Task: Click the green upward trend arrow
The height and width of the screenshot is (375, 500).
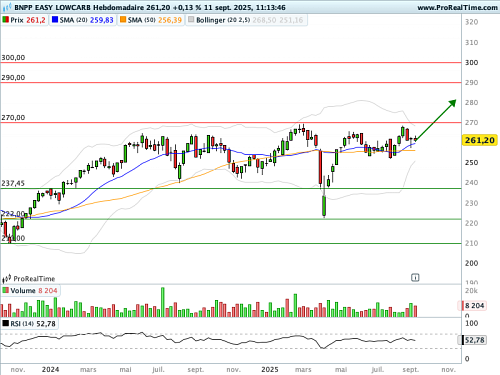Action: pos(436,120)
